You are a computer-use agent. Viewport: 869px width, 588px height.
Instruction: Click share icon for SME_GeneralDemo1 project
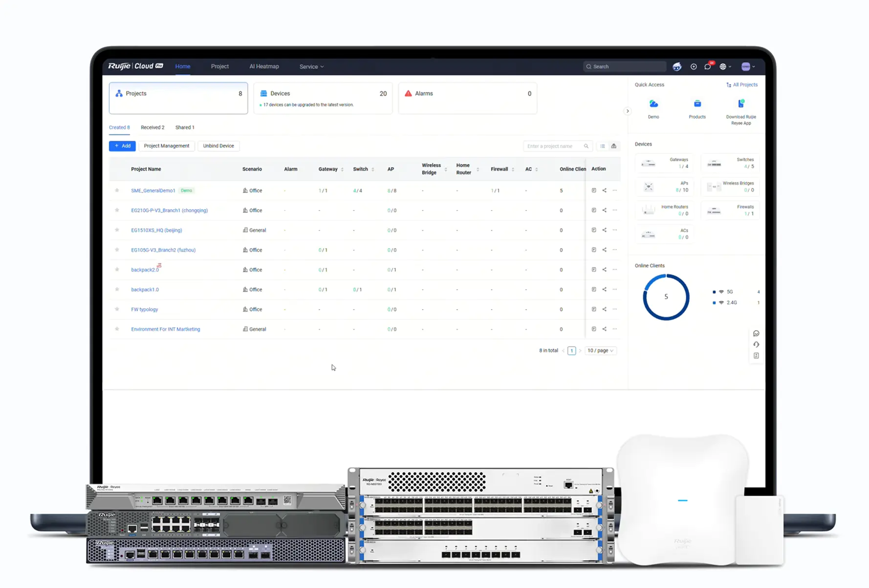click(x=604, y=190)
